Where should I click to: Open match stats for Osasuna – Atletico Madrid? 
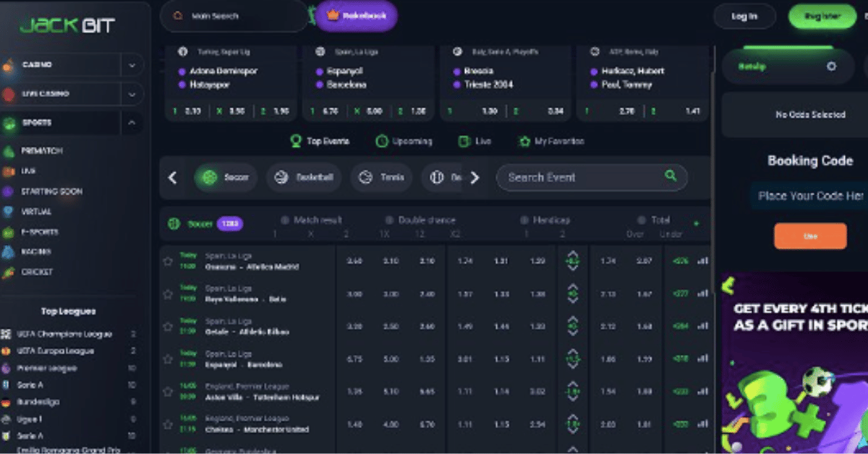tap(702, 262)
